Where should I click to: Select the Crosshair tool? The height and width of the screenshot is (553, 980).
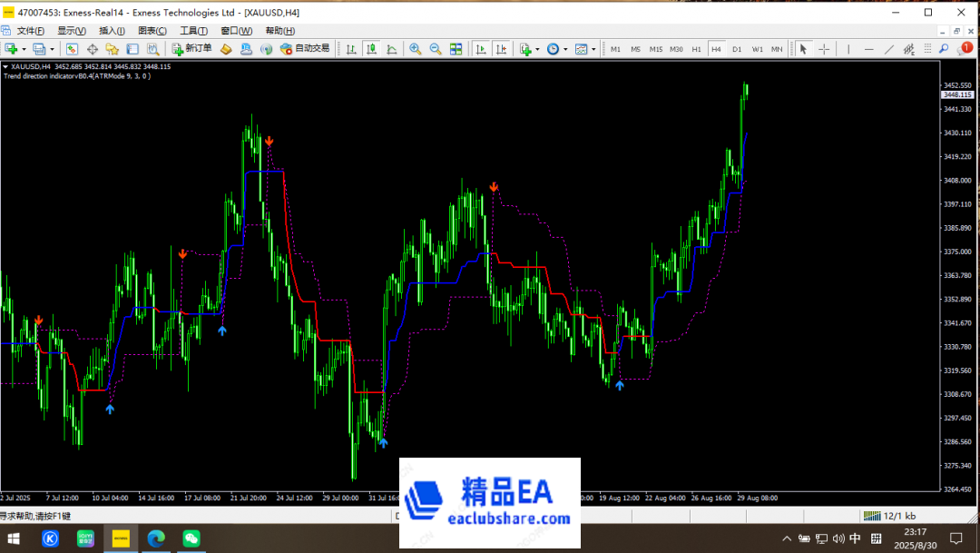click(x=823, y=49)
